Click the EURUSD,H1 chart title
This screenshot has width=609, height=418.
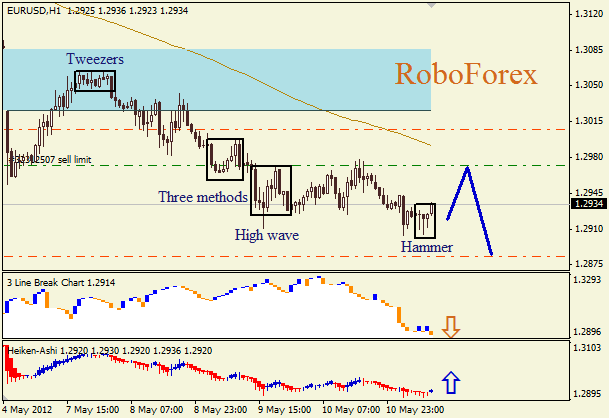[38, 10]
